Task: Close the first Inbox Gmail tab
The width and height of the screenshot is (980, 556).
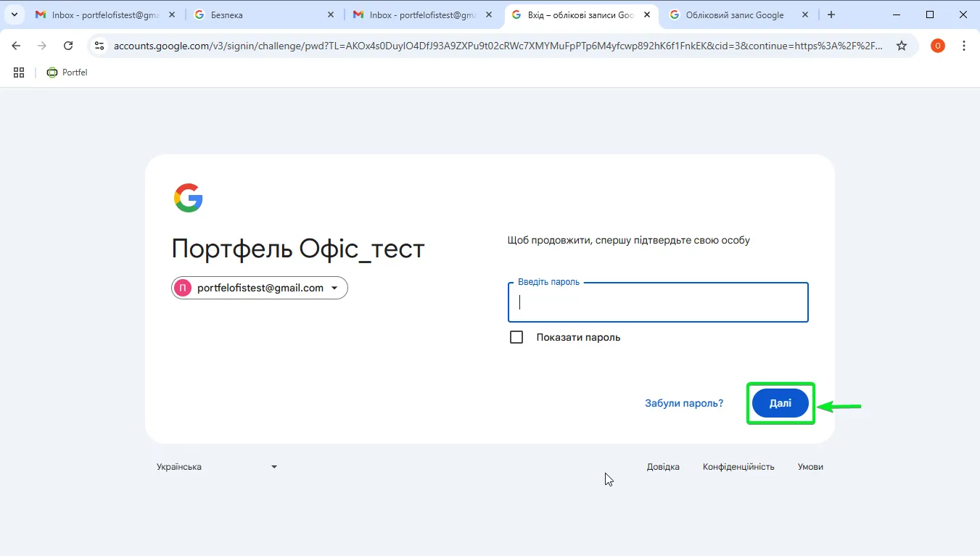Action: [x=172, y=14]
